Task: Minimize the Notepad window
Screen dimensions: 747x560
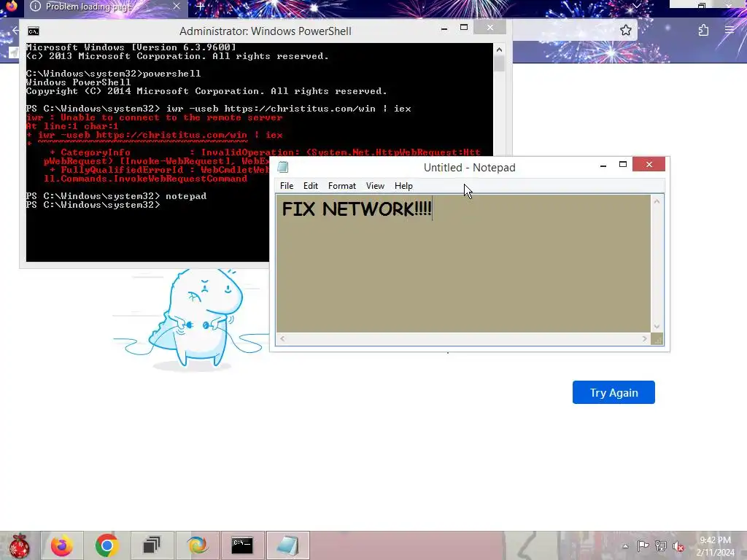Action: (x=603, y=166)
